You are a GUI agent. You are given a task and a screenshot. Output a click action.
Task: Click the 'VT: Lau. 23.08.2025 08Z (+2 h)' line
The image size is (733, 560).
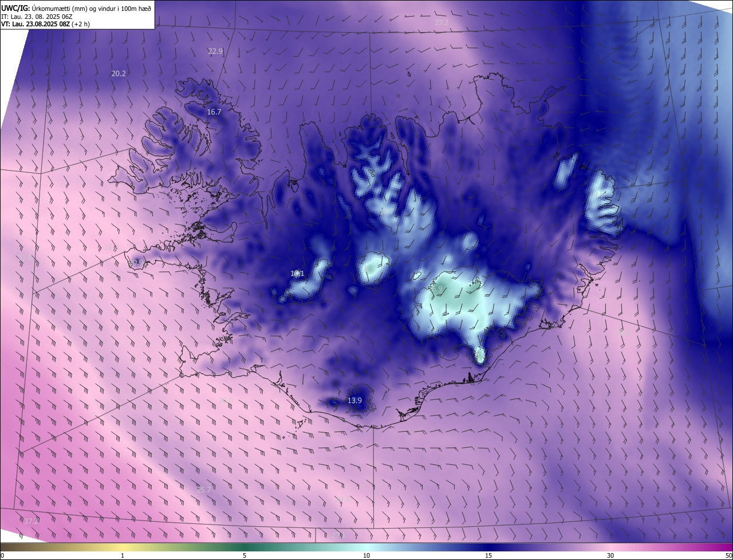point(45,25)
